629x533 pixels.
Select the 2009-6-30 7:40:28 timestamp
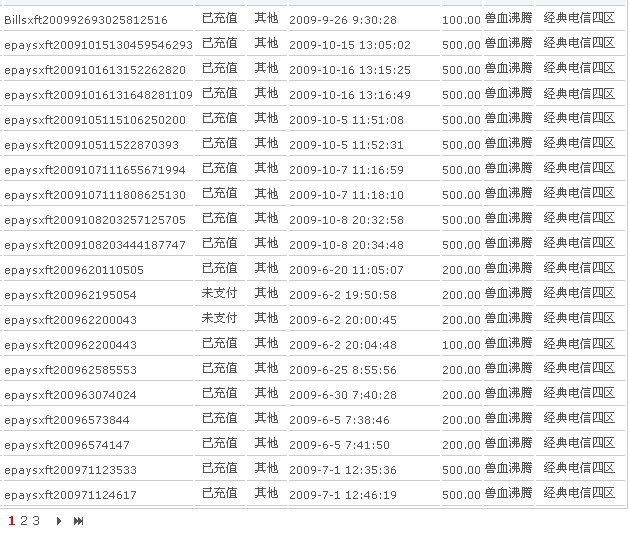[x=342, y=395]
